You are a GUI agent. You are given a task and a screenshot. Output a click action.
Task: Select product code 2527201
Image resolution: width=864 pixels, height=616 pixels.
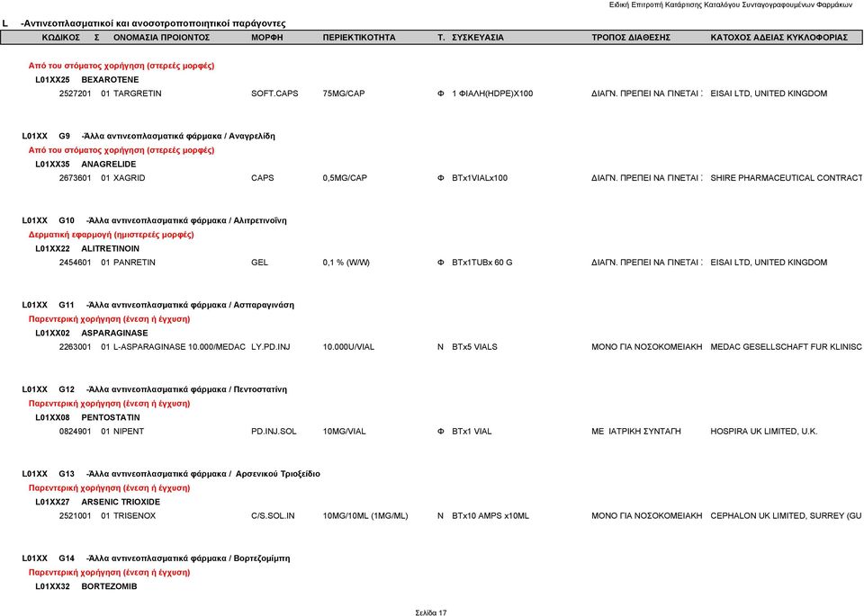pos(75,94)
